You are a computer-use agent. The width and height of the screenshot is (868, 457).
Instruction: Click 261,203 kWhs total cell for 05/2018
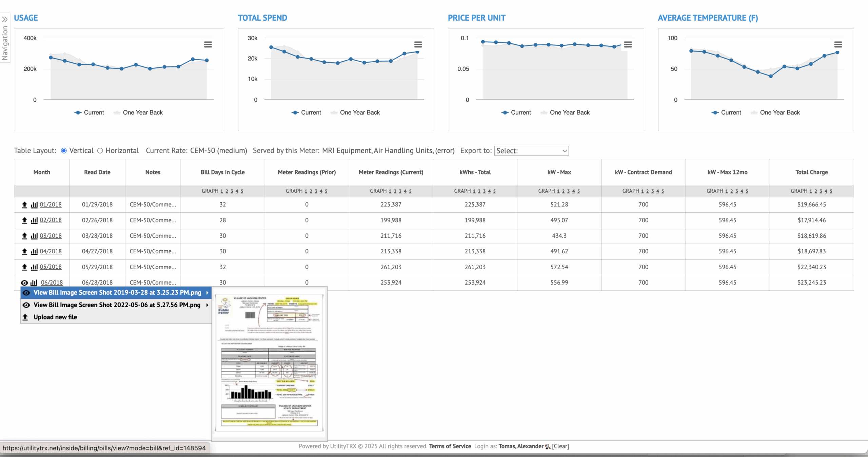(475, 267)
